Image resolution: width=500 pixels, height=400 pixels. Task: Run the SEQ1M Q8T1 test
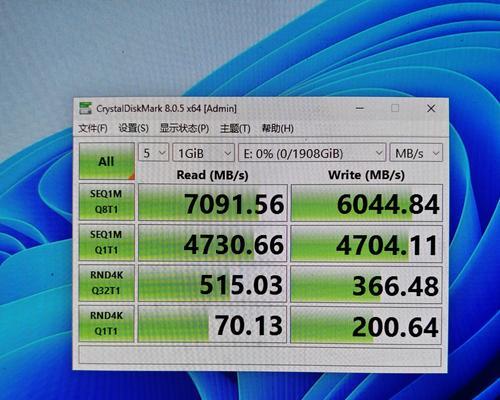pyautogui.click(x=107, y=202)
